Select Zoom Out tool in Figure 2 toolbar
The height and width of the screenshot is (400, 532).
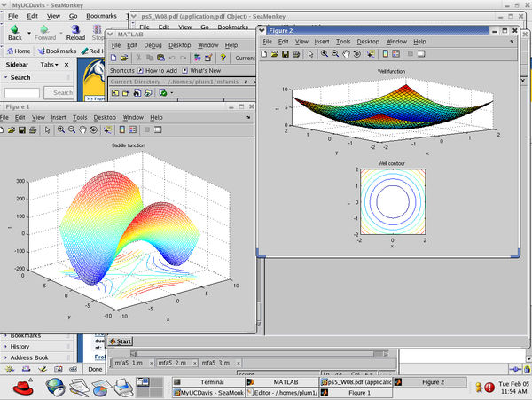point(335,53)
